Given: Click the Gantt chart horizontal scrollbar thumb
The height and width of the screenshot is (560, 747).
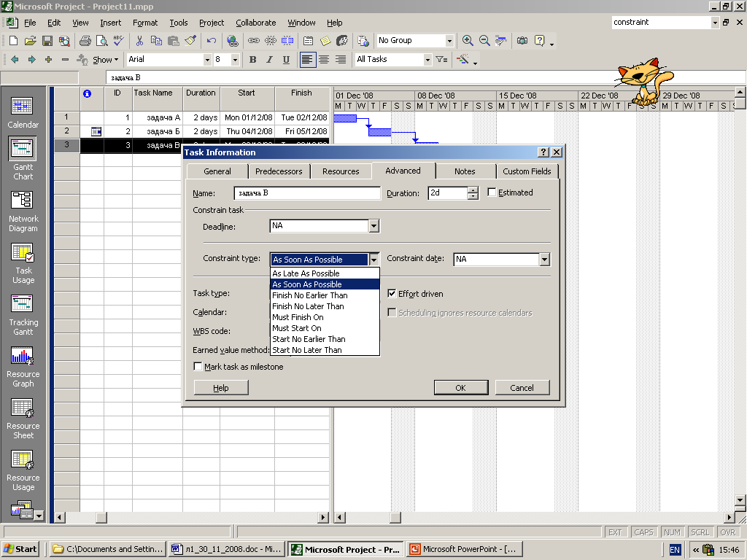Looking at the screenshot, I should (395, 517).
